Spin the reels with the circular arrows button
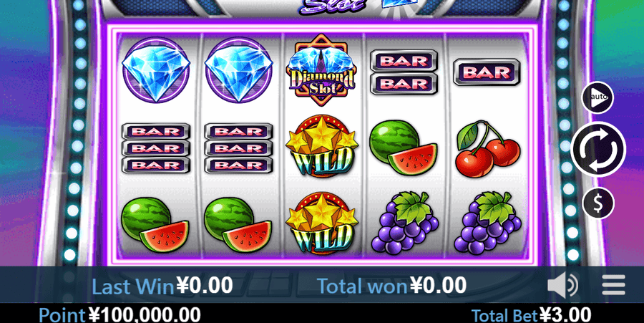The image size is (644, 323). pyautogui.click(x=598, y=149)
